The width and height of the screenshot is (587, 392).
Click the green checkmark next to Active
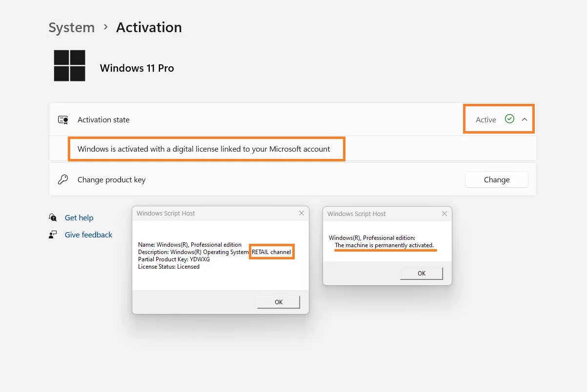[509, 119]
